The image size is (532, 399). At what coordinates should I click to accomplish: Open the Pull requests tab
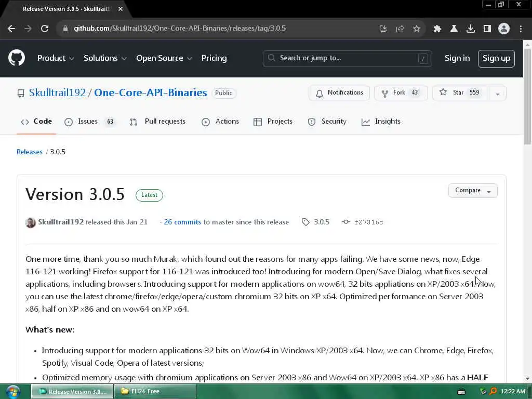click(158, 122)
